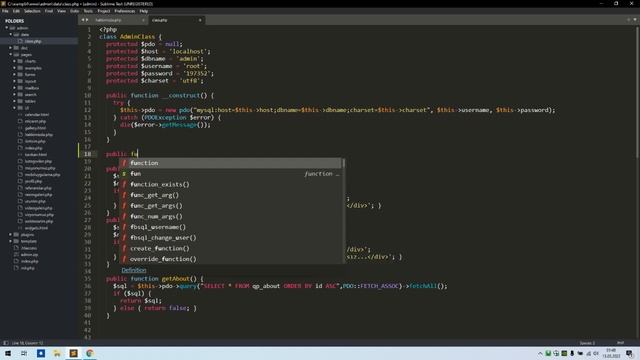Choose fbsql_change_user() from autocomplete

pos(231,238)
